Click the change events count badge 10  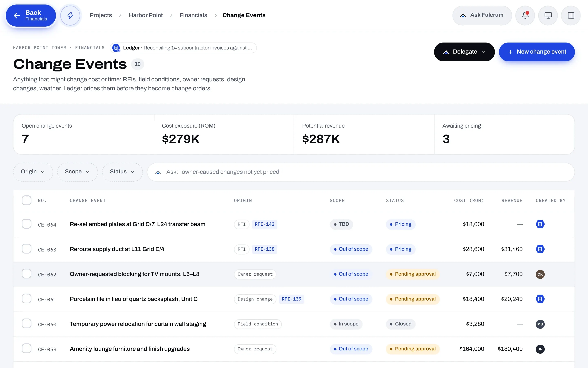point(138,64)
